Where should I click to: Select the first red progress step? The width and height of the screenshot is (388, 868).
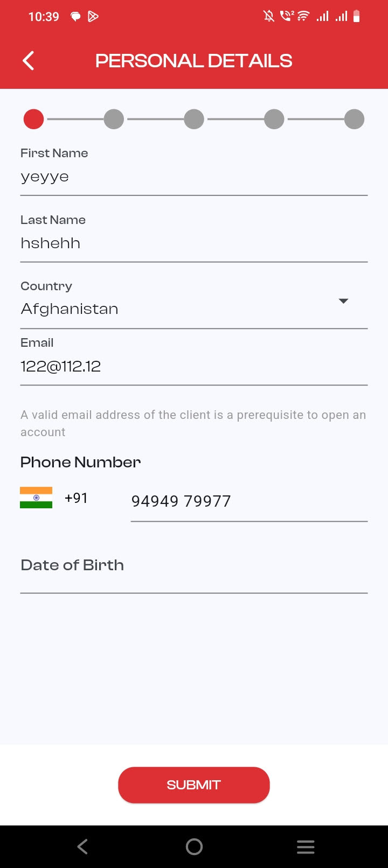[x=33, y=119]
